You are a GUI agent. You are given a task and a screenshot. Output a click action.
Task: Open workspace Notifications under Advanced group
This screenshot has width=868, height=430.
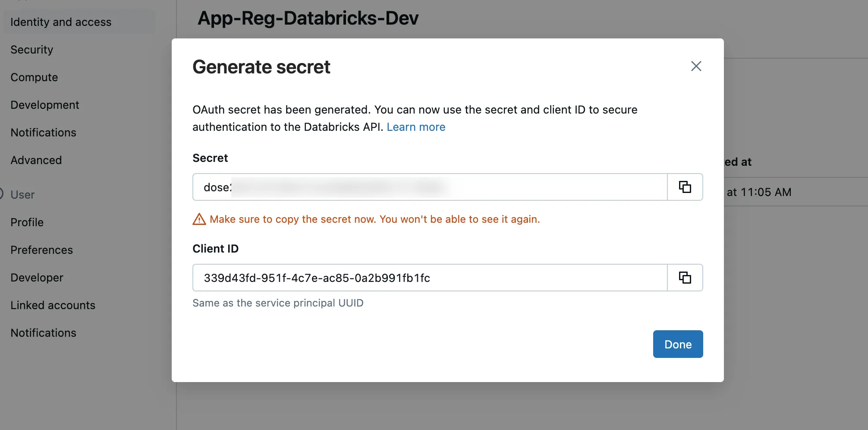pos(43,133)
